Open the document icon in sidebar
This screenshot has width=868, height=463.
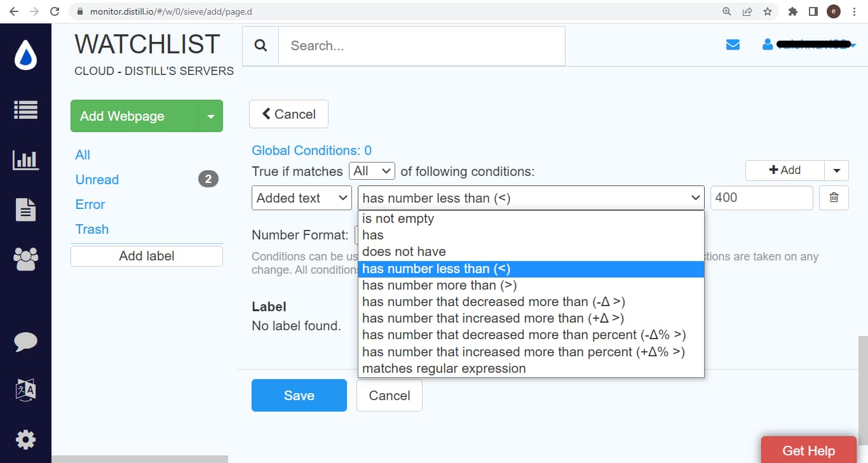click(x=26, y=210)
